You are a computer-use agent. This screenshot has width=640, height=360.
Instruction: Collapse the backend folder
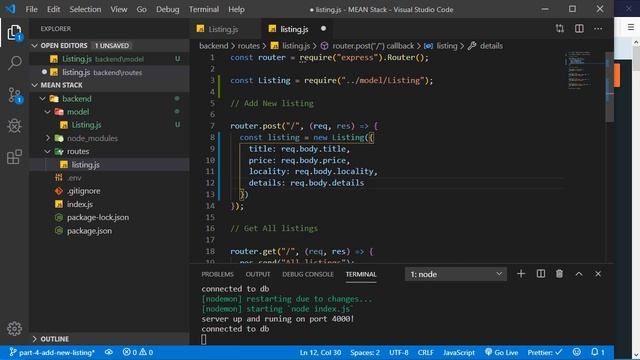[x=42, y=99]
